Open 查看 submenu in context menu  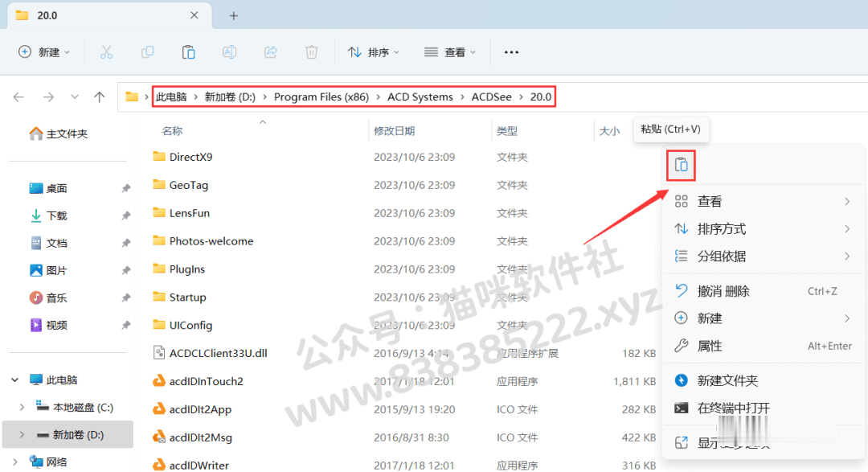763,201
